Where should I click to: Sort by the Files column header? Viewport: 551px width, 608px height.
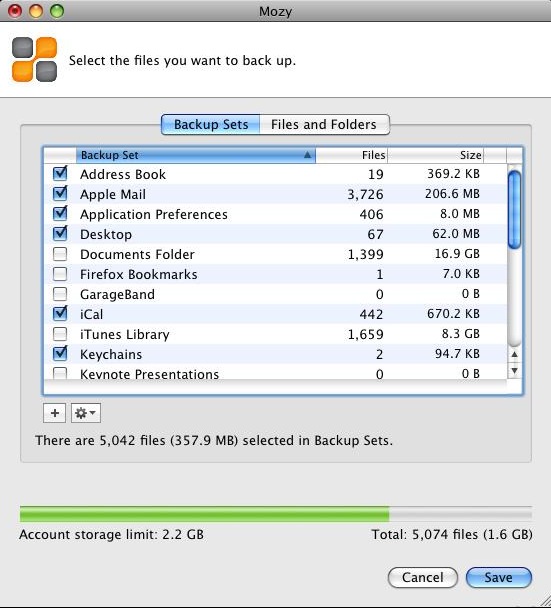351,155
